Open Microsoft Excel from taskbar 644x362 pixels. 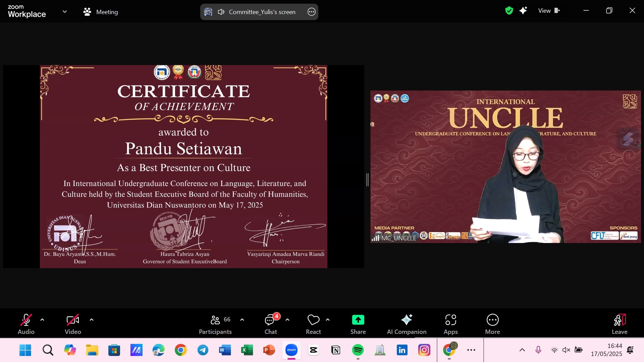(247, 350)
